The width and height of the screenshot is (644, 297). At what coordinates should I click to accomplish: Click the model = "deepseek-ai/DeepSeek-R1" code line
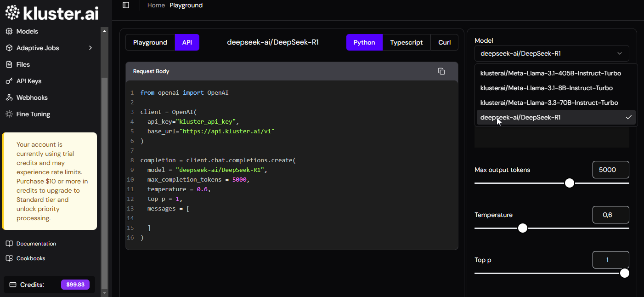coord(207,170)
